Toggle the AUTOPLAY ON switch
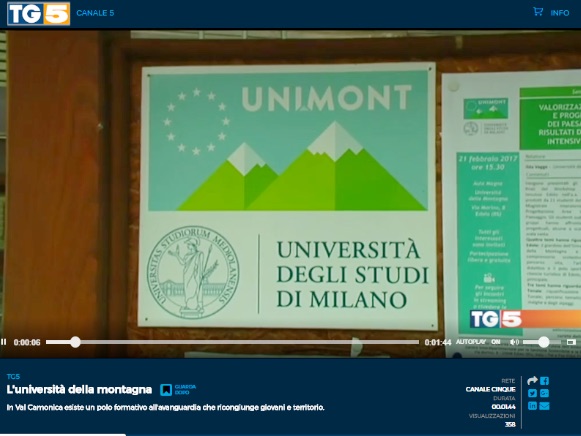 tap(478, 342)
